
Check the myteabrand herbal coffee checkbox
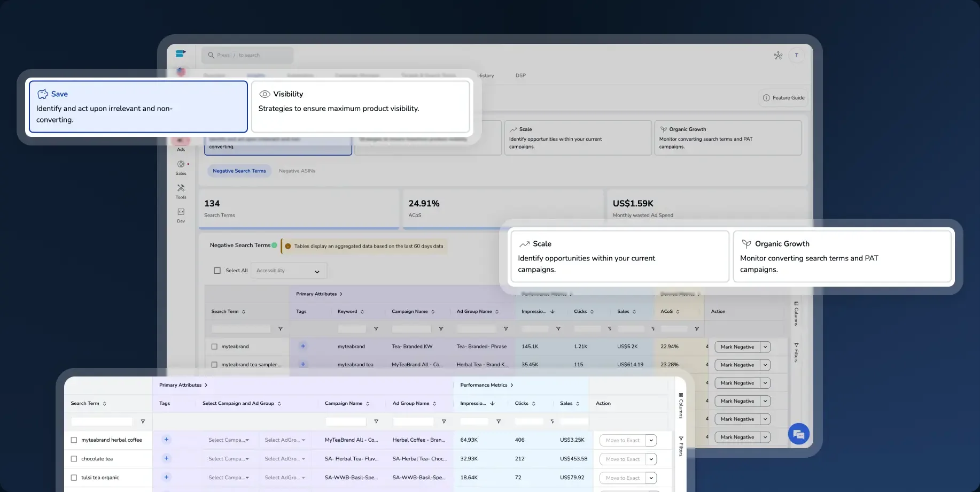pyautogui.click(x=74, y=440)
